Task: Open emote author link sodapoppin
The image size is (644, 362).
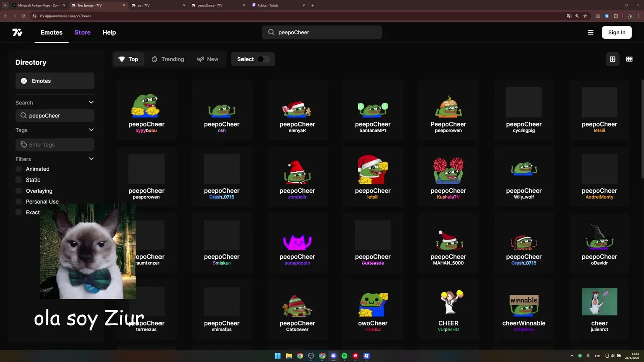Action: pos(297,263)
